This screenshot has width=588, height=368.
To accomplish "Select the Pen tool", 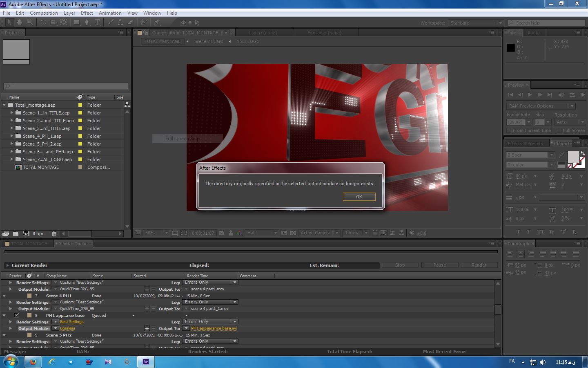I will [x=87, y=22].
